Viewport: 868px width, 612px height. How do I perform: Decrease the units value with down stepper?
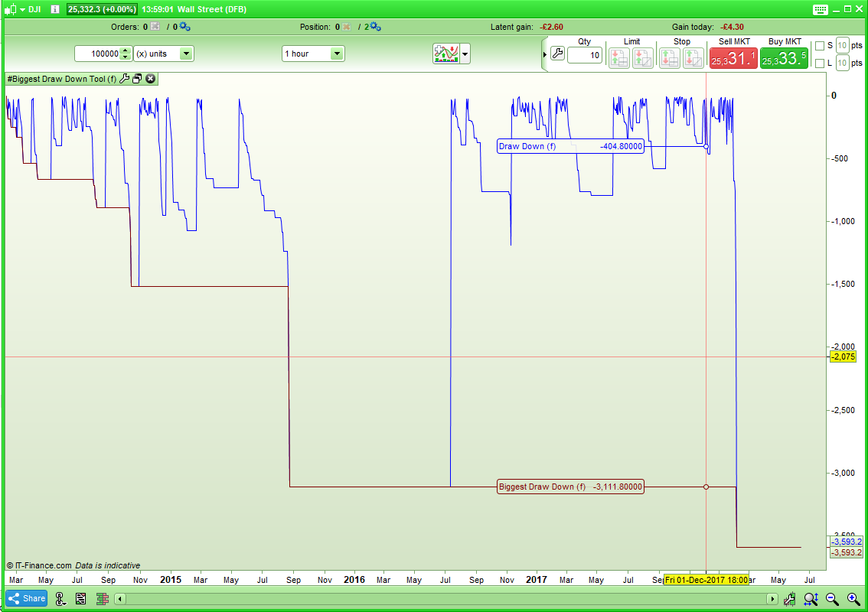pyautogui.click(x=126, y=57)
